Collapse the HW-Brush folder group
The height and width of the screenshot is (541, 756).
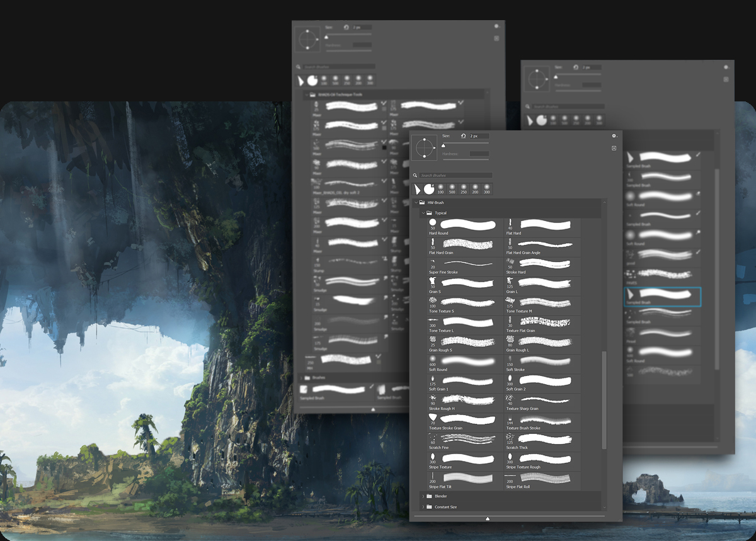point(416,203)
